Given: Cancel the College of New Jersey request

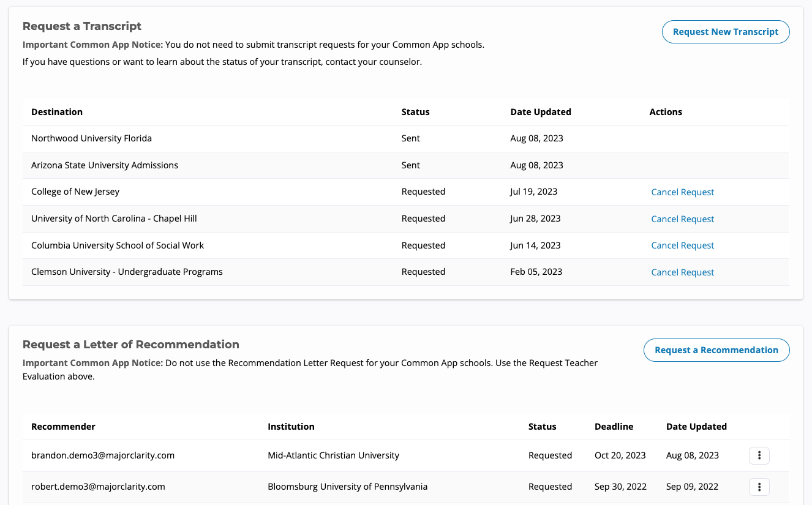Looking at the screenshot, I should 682,192.
